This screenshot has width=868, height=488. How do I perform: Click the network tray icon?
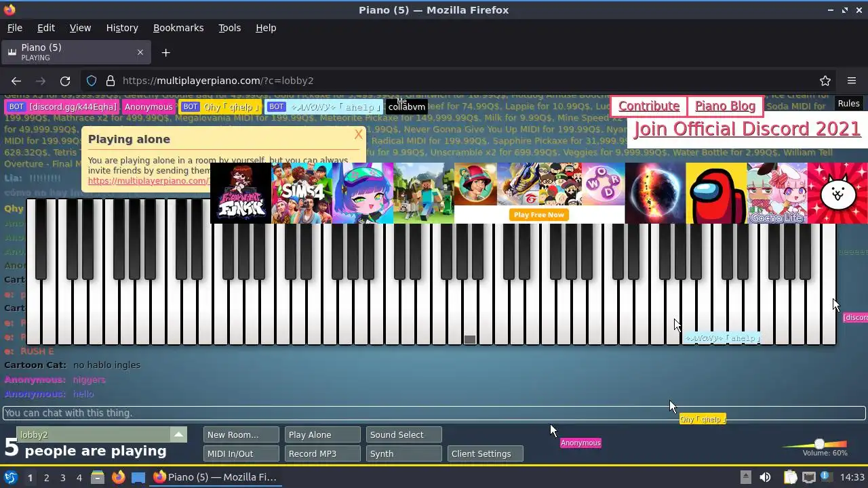click(x=809, y=477)
